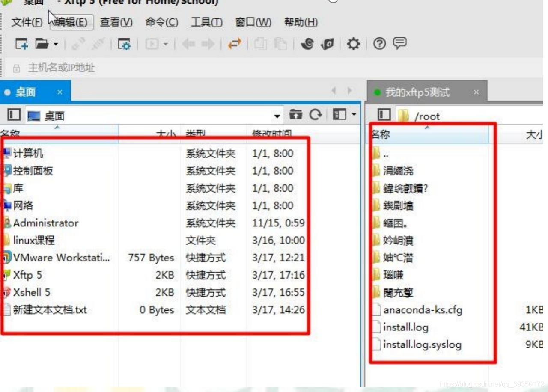
Task: Click the Open Session folder icon
Action: point(42,44)
